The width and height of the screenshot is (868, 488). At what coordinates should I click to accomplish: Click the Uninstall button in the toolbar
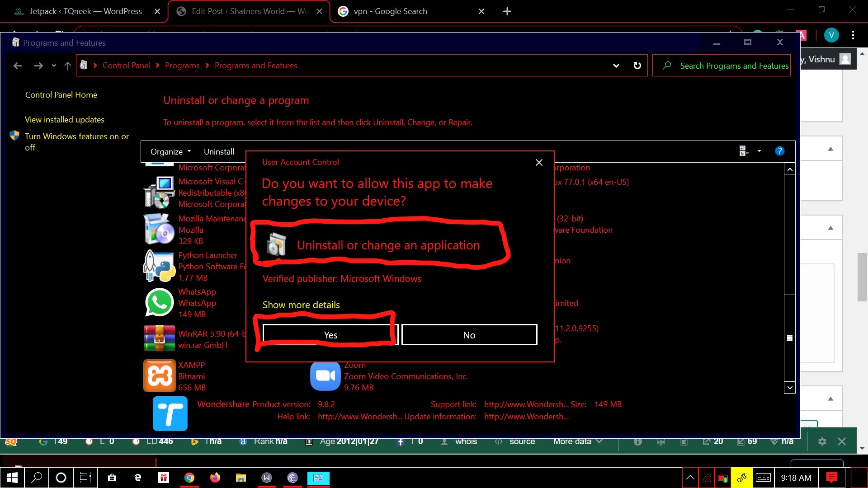[x=219, y=152]
